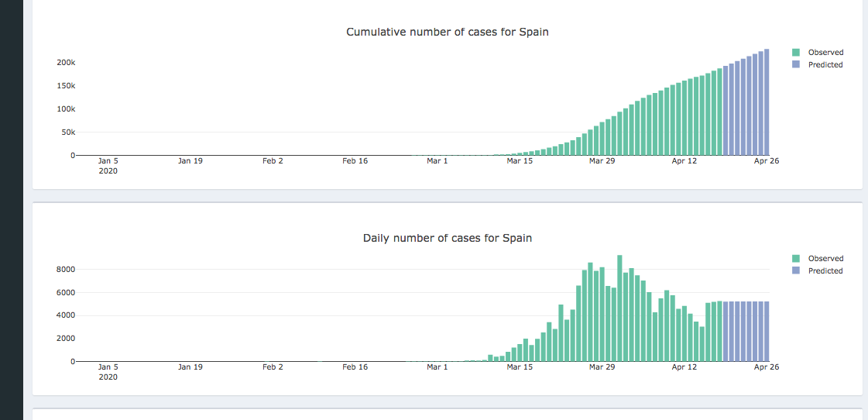868x420 pixels.
Task: Click the '200k' y-axis tick label
Action: (65, 63)
